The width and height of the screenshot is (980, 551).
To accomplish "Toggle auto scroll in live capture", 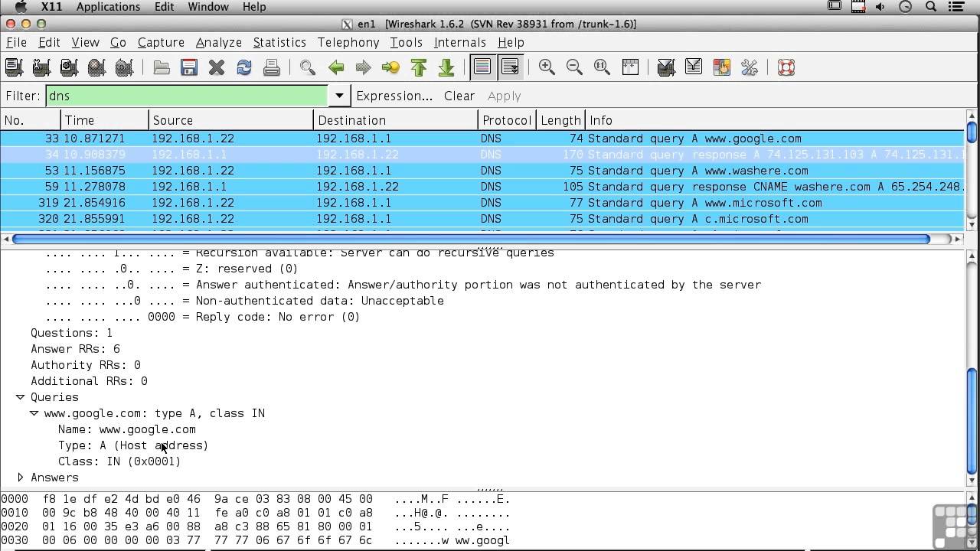I will [x=510, y=67].
